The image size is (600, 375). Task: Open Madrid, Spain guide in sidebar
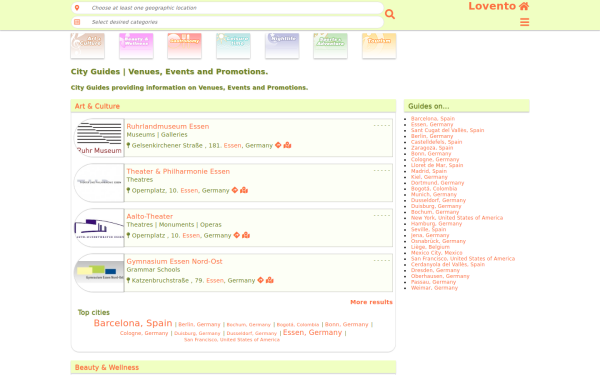429,171
